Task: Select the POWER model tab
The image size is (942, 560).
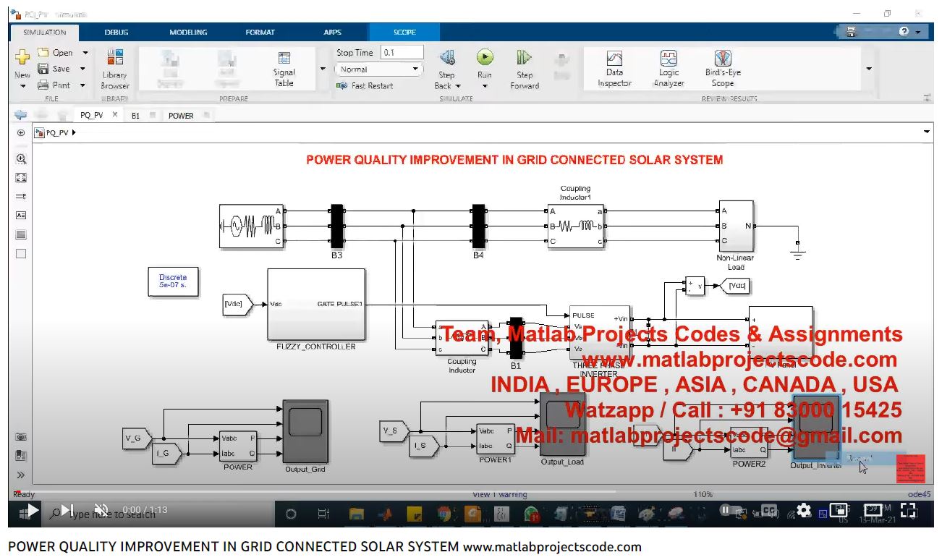Action: coord(181,116)
